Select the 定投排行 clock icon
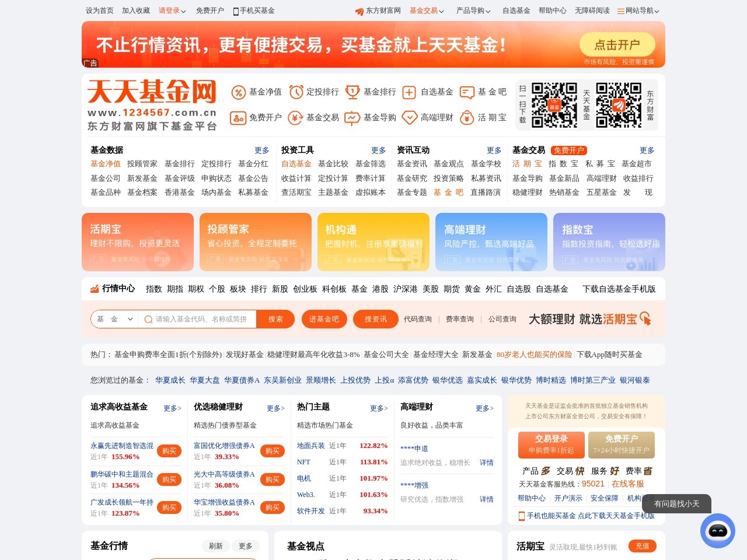The width and height of the screenshot is (747, 560). click(x=295, y=92)
